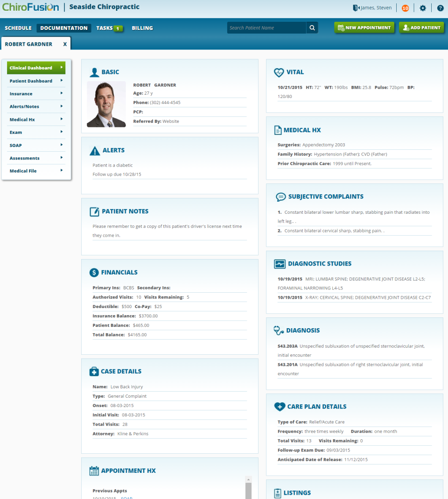
Task: Click the Add Patient button
Action: coord(421,28)
